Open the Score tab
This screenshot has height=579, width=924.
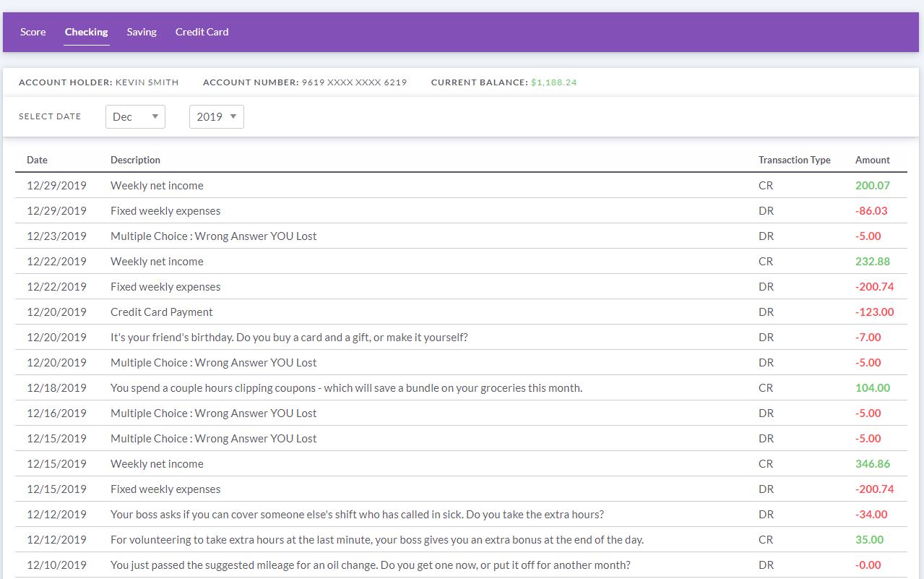pos(33,32)
